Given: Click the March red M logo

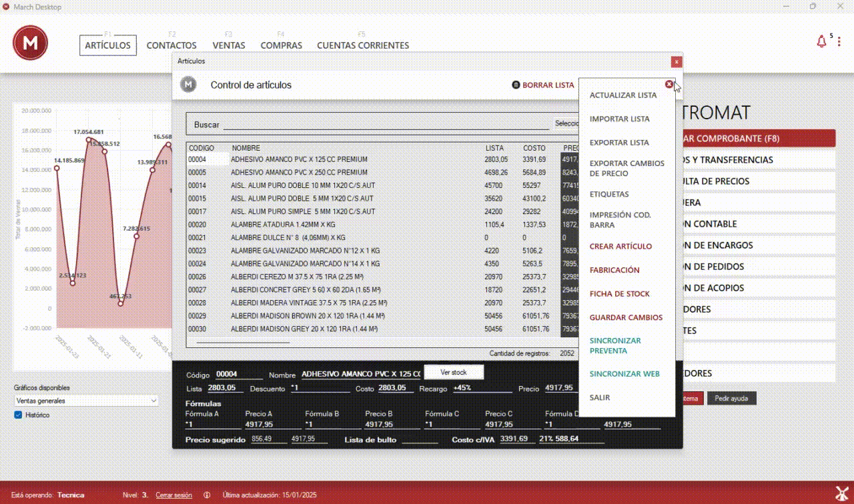Looking at the screenshot, I should click(x=30, y=43).
